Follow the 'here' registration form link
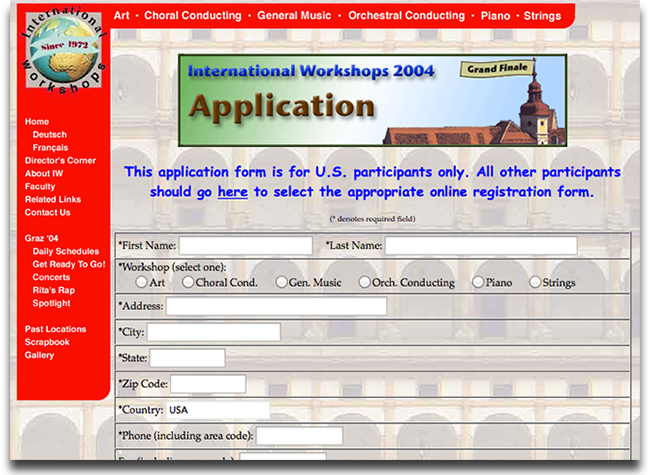 click(233, 192)
